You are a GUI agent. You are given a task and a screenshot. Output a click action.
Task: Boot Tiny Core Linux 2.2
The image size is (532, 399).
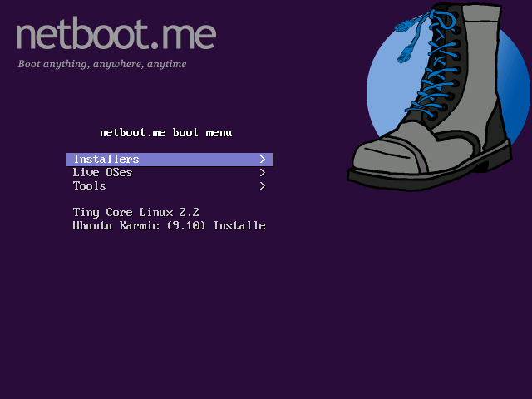[135, 213]
